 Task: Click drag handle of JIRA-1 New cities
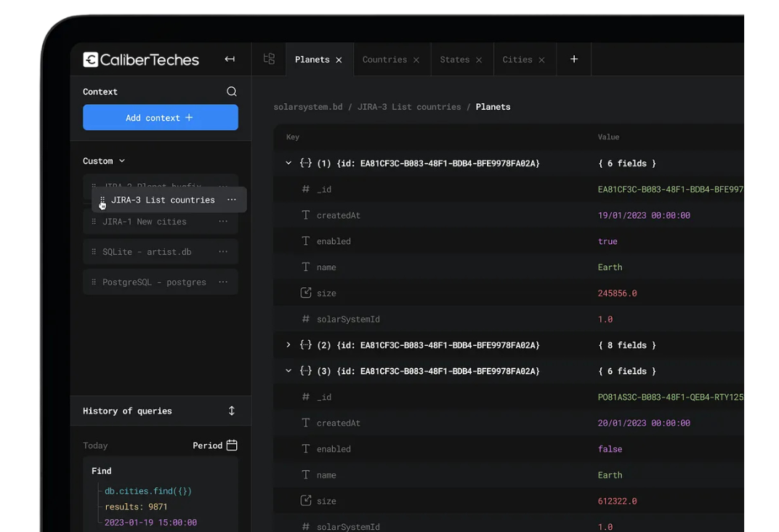pos(94,222)
